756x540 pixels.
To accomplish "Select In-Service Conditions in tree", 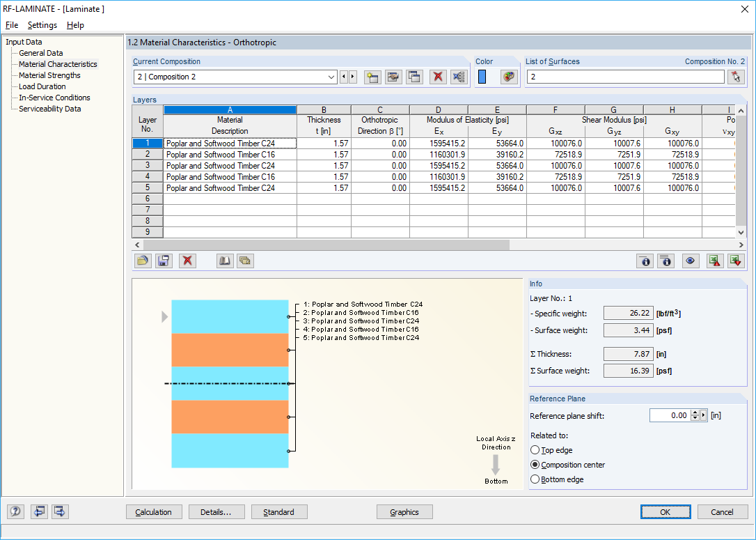I will [x=54, y=98].
